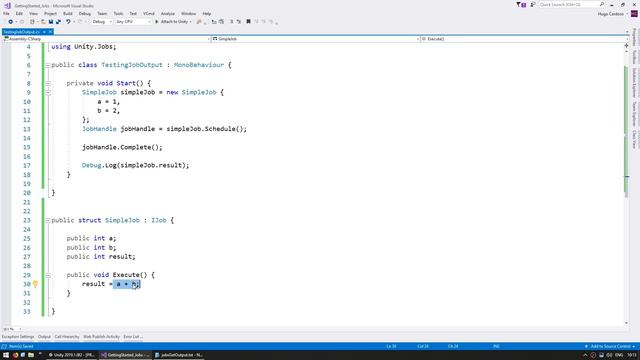Click the Save icon in the toolbar
Viewport: 640px width, 360px height.
[x=51, y=22]
